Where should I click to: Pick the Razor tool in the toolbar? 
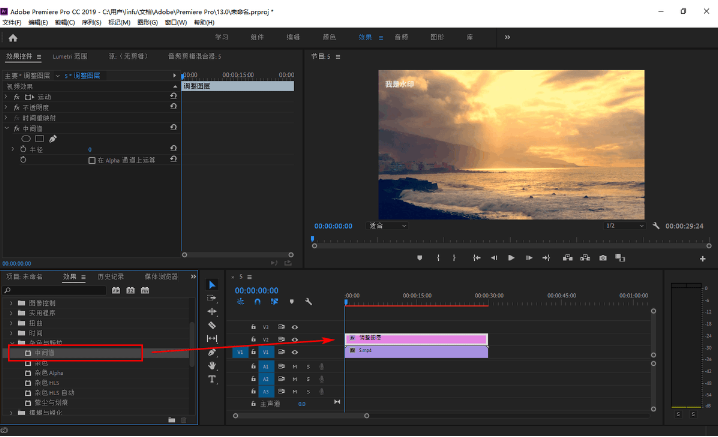(212, 325)
